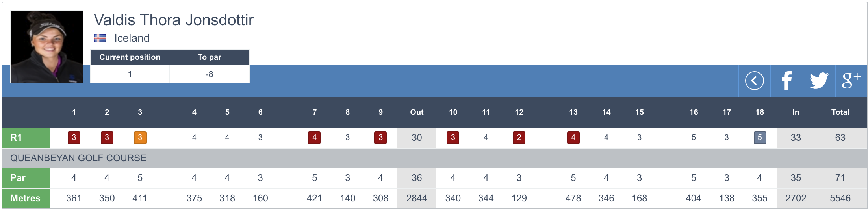Click the back arrow circle icon
The width and height of the screenshot is (868, 210).
tap(754, 81)
